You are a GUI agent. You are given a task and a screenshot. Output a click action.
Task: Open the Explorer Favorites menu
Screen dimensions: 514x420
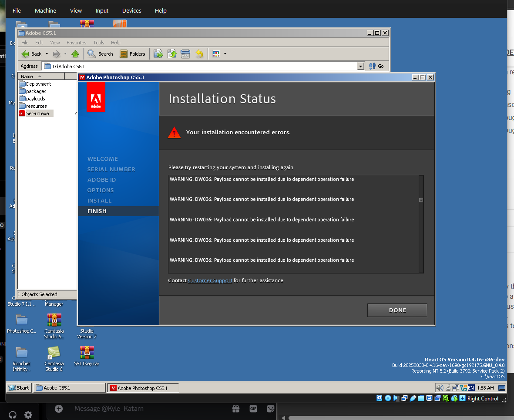(76, 43)
